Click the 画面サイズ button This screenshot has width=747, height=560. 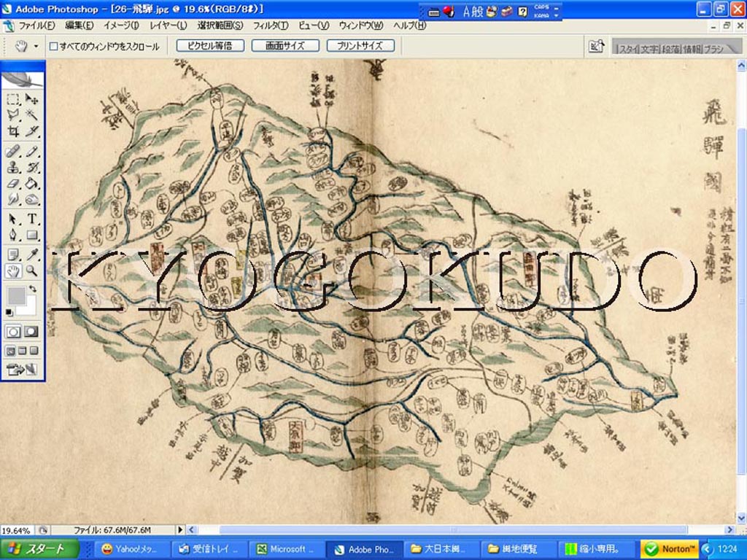pos(285,46)
